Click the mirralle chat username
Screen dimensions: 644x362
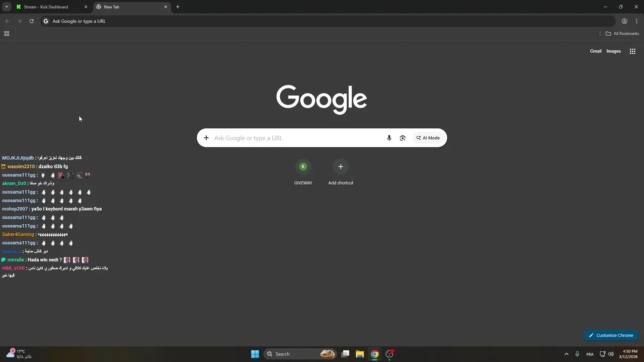16,260
